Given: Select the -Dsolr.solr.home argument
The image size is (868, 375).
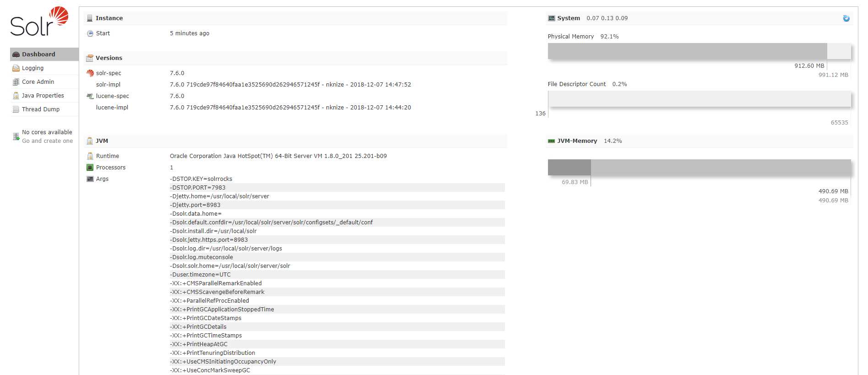Looking at the screenshot, I should [x=230, y=266].
